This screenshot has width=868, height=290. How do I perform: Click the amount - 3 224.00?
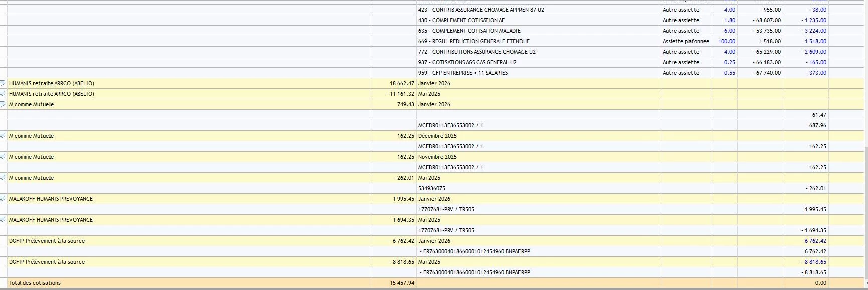pyautogui.click(x=814, y=31)
